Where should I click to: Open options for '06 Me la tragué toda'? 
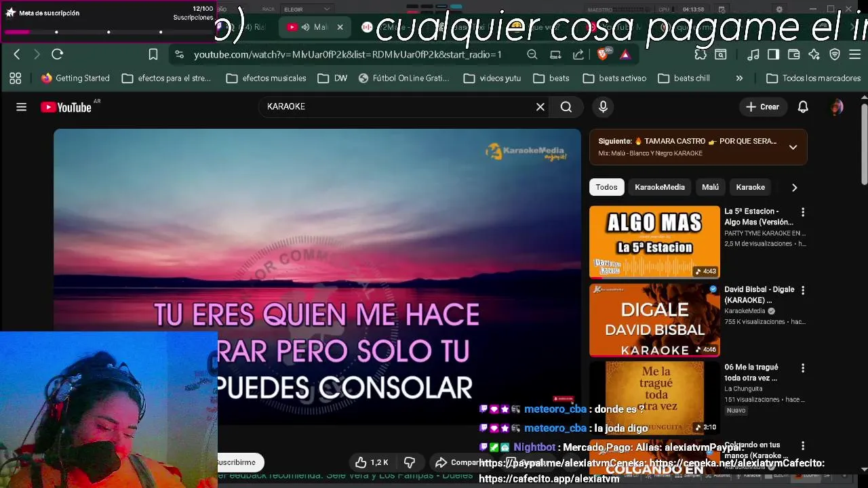[x=803, y=368]
